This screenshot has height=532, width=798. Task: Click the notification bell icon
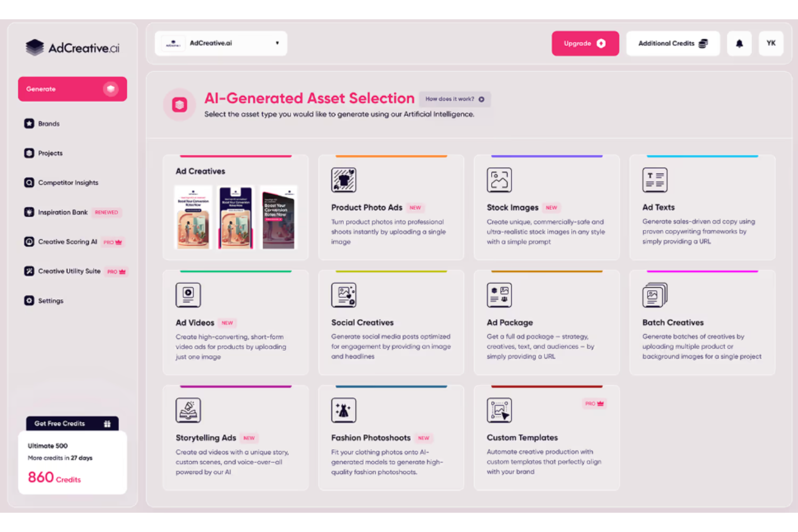point(739,43)
